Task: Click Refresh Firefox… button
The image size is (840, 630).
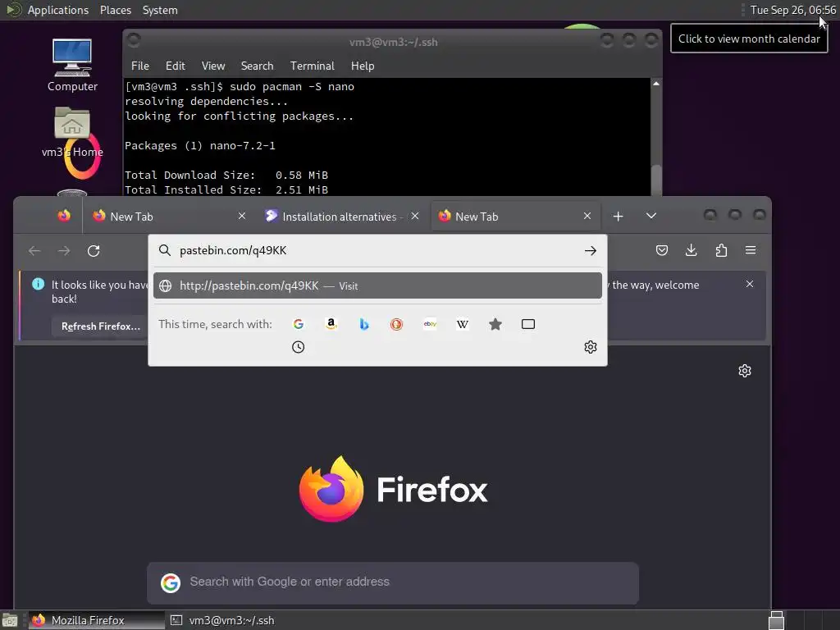Action: point(101,326)
